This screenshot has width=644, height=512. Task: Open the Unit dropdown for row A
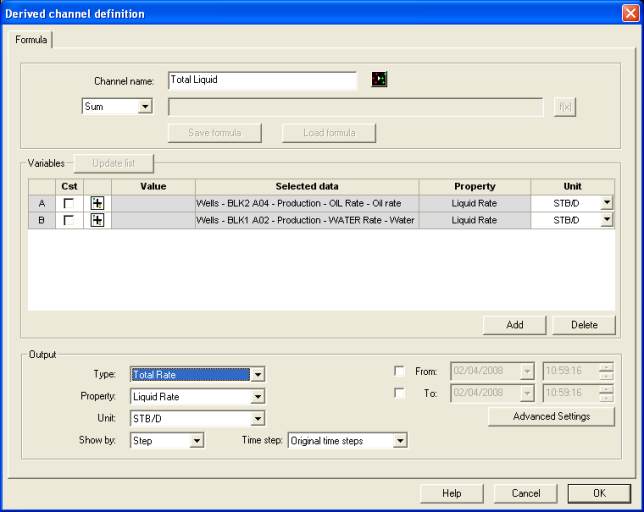pos(607,203)
